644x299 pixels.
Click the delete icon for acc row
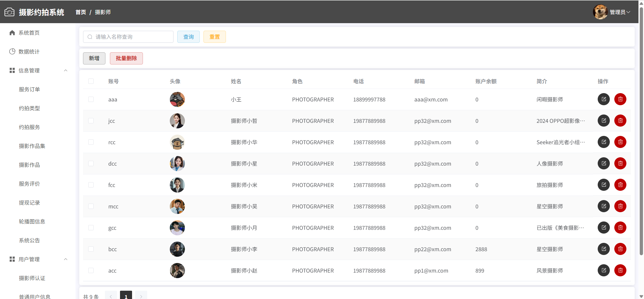tap(620, 270)
